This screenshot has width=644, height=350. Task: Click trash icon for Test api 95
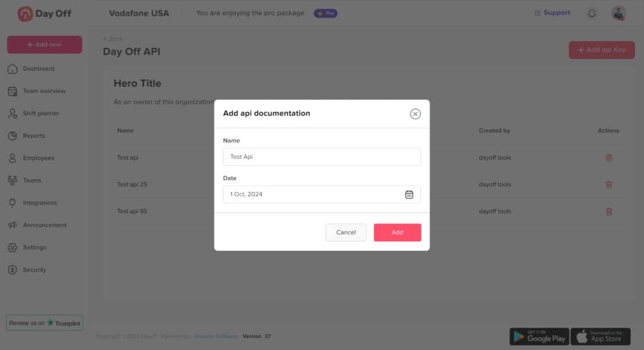pyautogui.click(x=609, y=212)
